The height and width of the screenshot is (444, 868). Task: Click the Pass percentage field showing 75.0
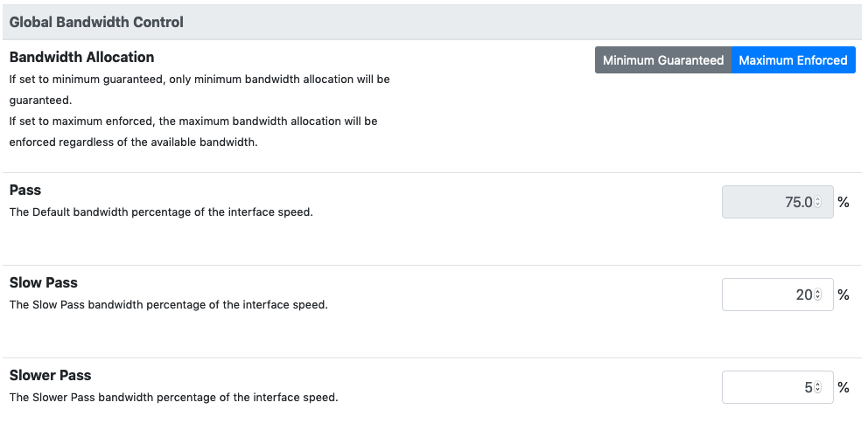pos(777,202)
